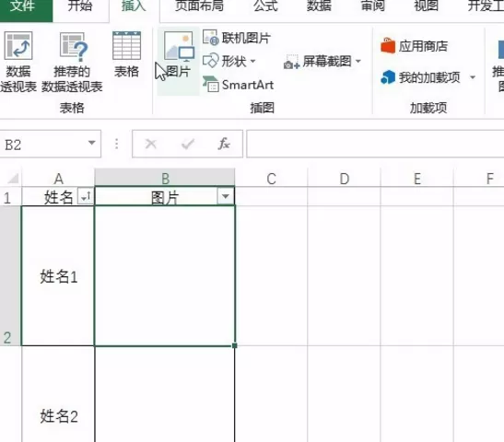Click the Select All corner triangle

(x=13, y=178)
